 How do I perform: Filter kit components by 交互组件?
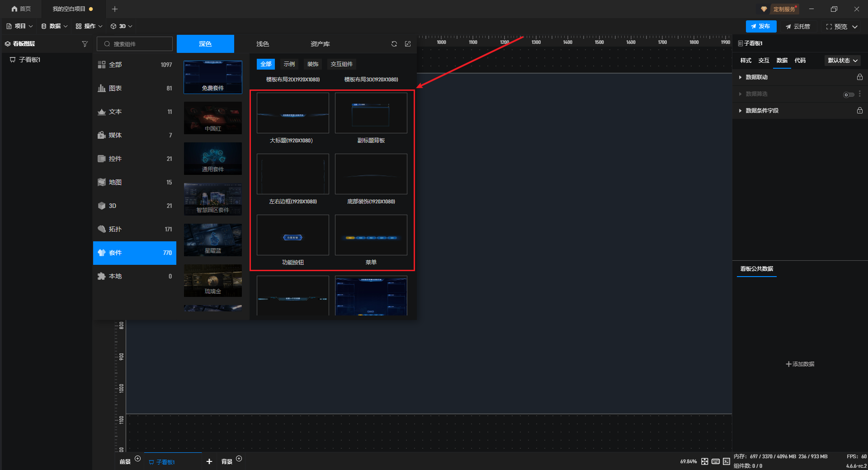(x=342, y=64)
